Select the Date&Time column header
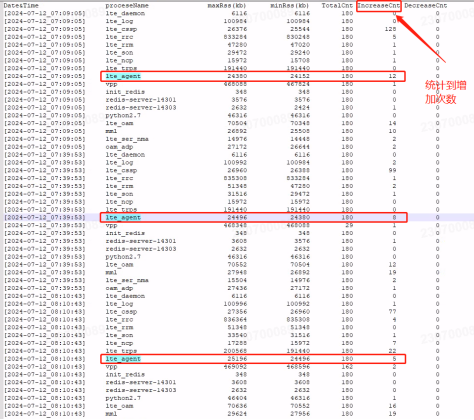The image size is (474, 420). [21, 6]
